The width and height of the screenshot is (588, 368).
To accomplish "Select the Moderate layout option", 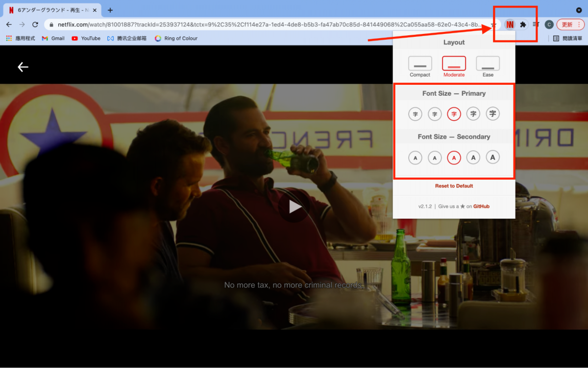I will point(454,67).
